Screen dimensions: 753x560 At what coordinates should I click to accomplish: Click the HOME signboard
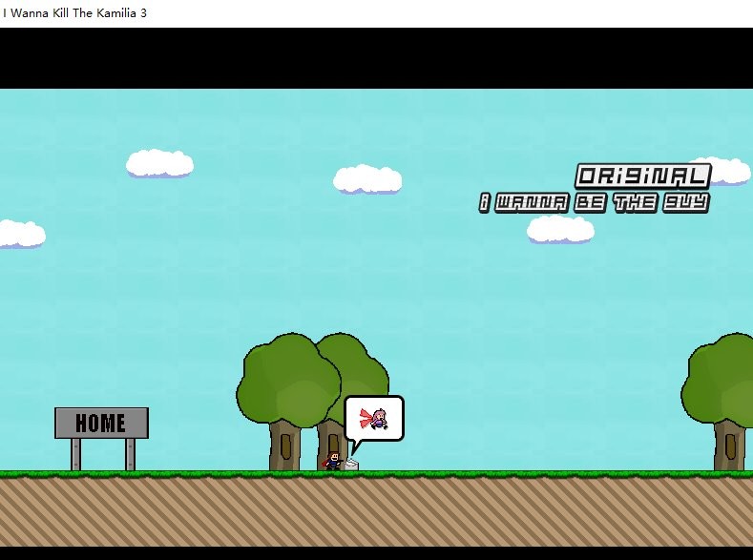(x=101, y=423)
